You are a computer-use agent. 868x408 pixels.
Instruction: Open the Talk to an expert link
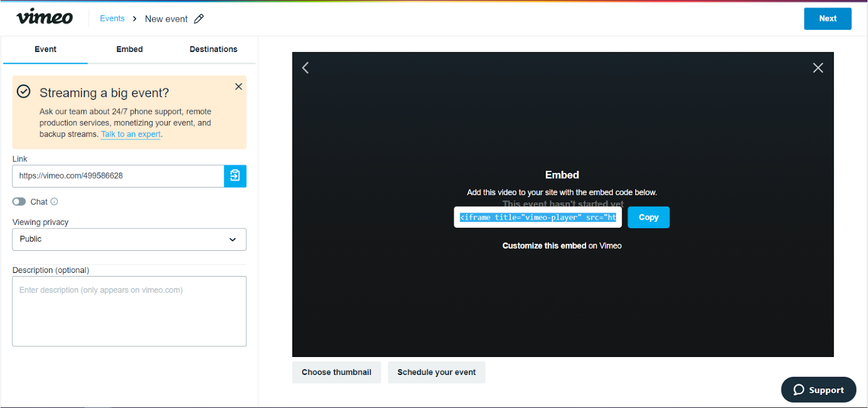[131, 134]
